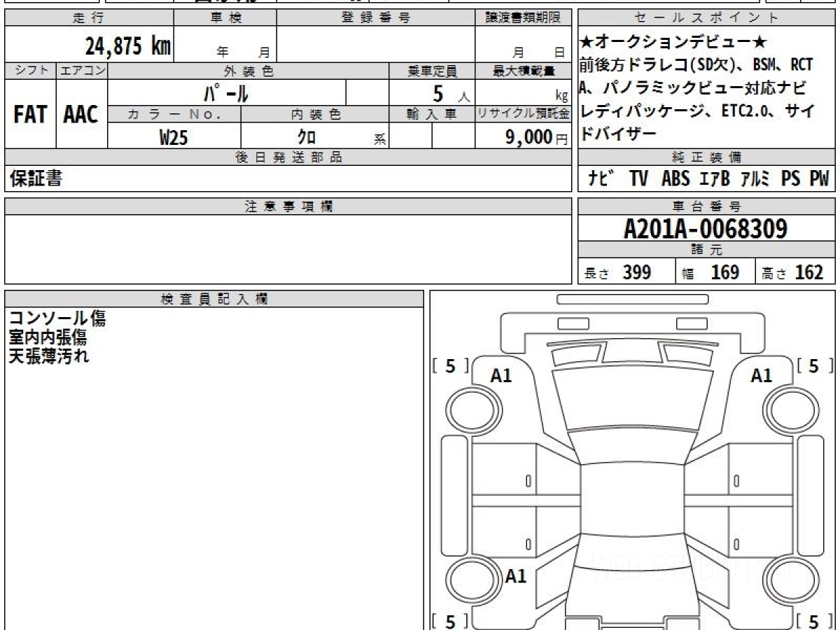Click the 検査員記入欄 header

[214, 298]
